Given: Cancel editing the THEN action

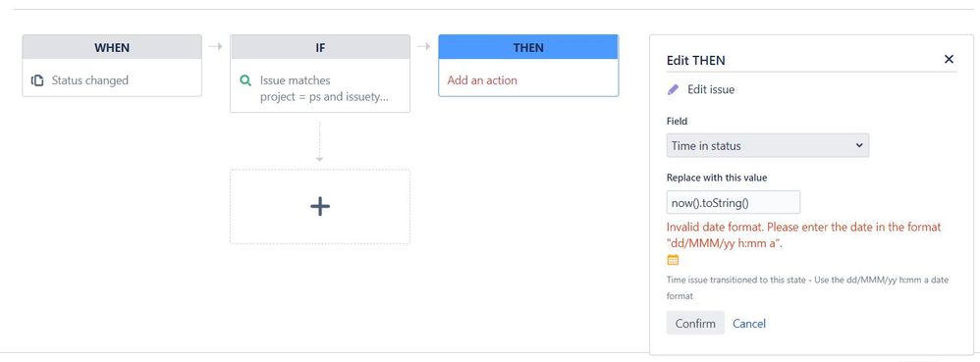Looking at the screenshot, I should [749, 324].
